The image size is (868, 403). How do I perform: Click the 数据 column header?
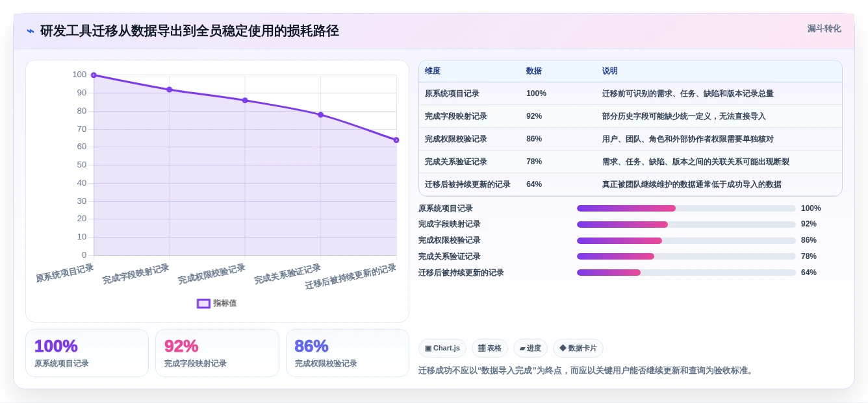click(x=534, y=71)
